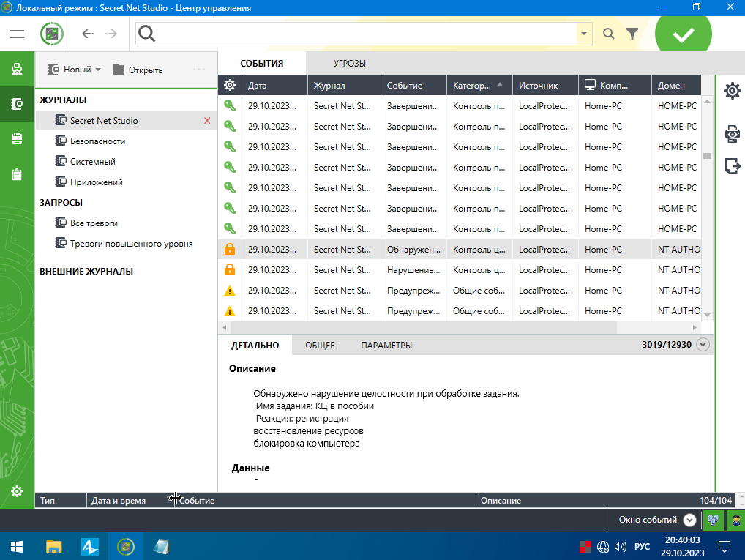Screen dimensions: 745x560
Task: Open the three dots overflow menu
Action: (x=199, y=70)
